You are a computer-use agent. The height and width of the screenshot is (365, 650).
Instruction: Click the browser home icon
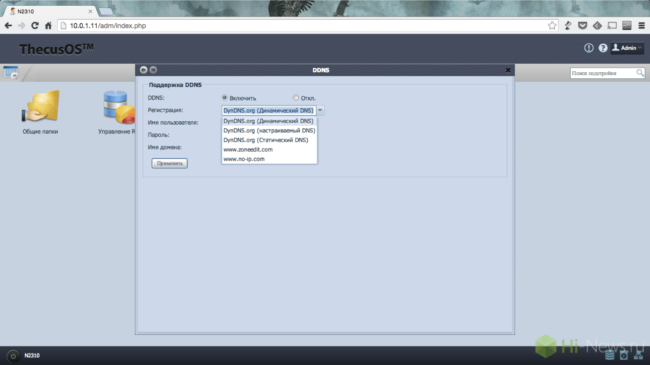pos(48,26)
